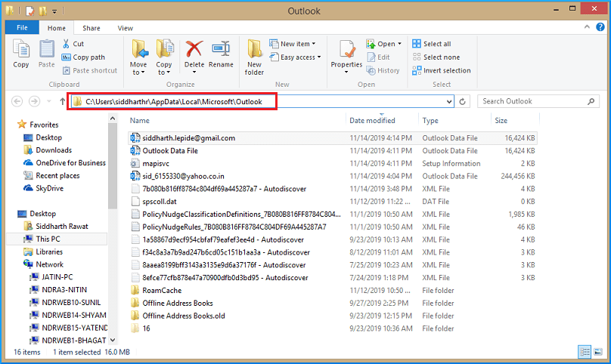Sort by the Date modified column
This screenshot has width=611, height=364.
(372, 121)
